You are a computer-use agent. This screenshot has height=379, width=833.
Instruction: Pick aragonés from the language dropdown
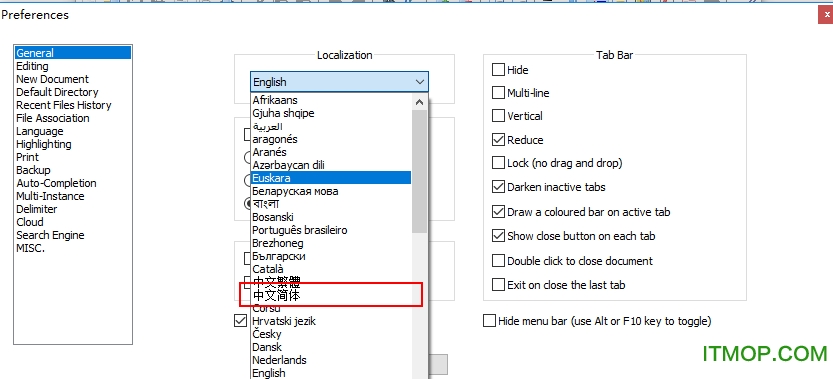click(331, 139)
